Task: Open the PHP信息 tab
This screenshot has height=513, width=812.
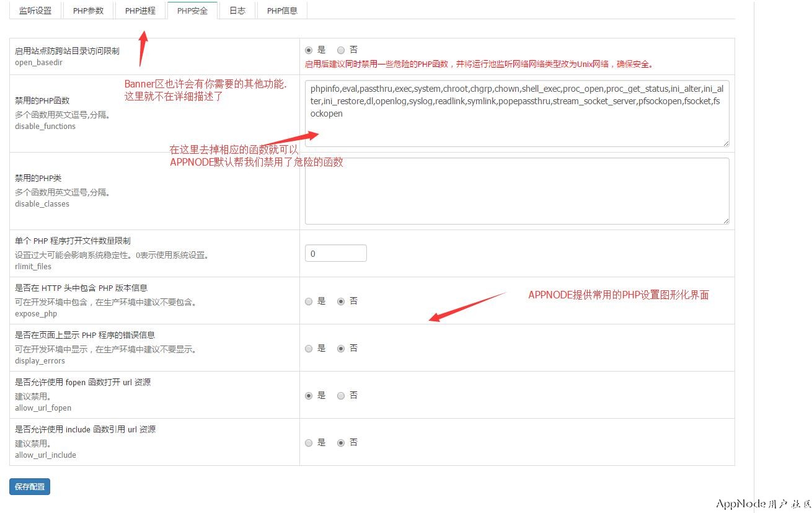Action: point(282,11)
